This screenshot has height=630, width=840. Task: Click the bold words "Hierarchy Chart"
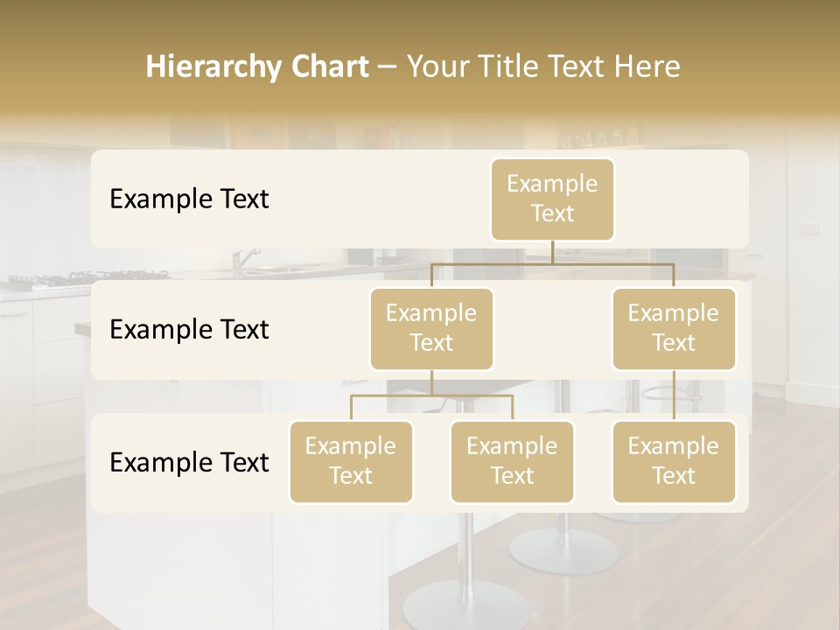click(x=257, y=66)
